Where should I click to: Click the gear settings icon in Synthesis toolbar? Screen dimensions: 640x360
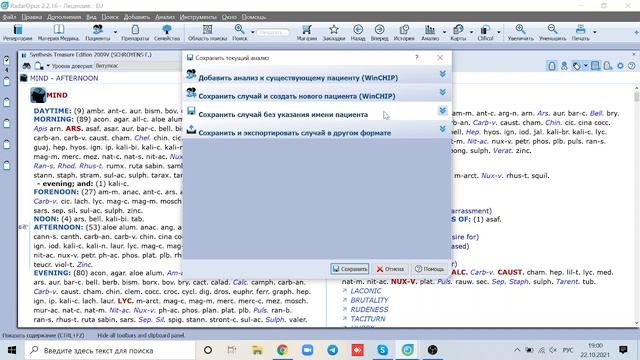620,66
